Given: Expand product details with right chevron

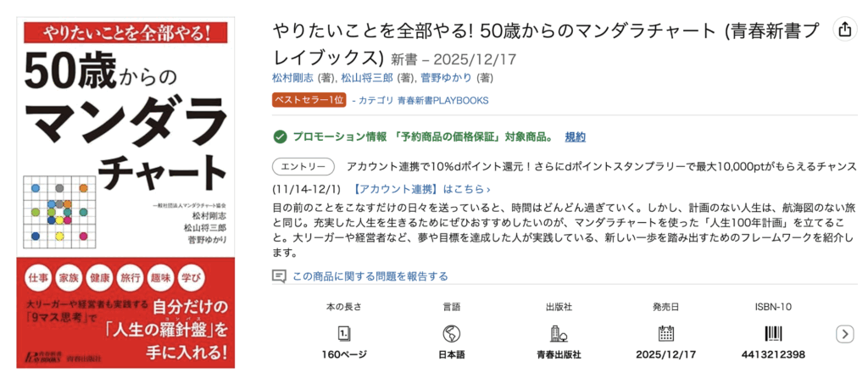Looking at the screenshot, I should tap(844, 334).
